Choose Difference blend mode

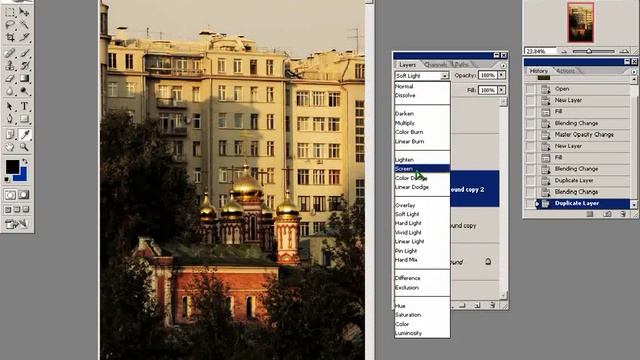point(422,278)
